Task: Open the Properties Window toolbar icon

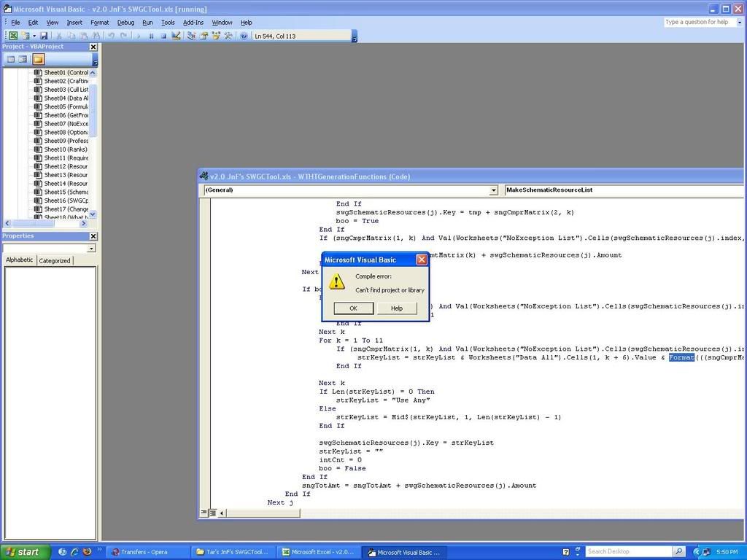Action: [x=204, y=36]
